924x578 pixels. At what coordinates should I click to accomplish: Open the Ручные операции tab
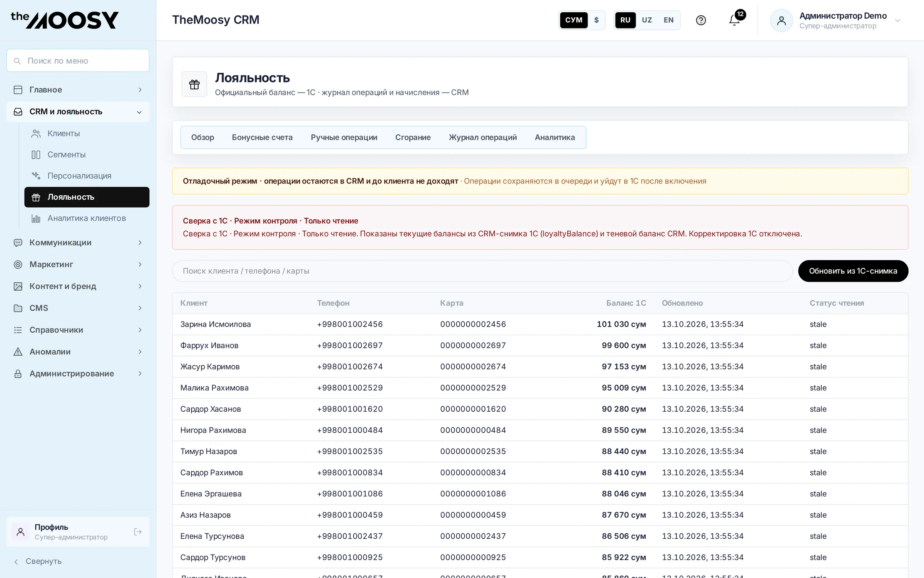(x=344, y=138)
